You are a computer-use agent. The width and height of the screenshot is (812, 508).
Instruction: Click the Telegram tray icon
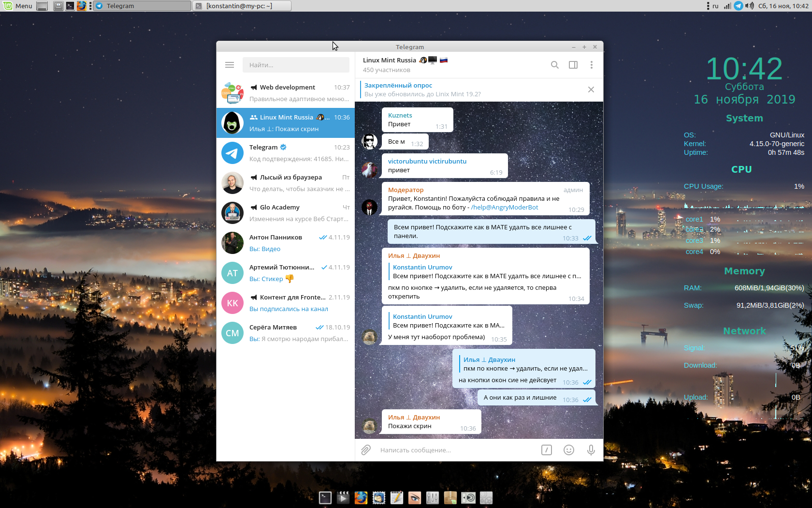739,6
